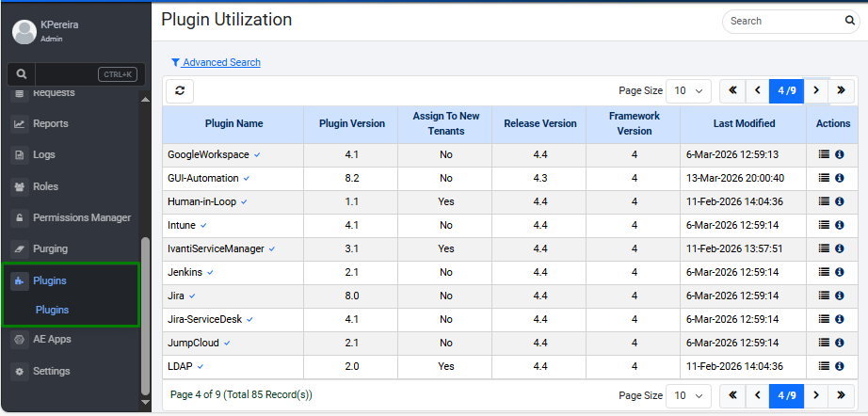Go to first page using top pager
This screenshot has height=416, width=868.
(732, 90)
